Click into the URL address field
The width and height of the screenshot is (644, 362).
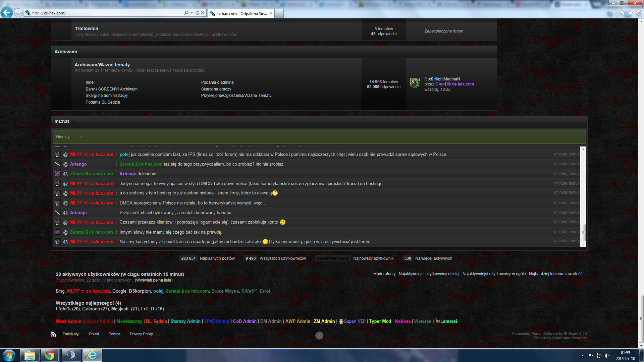pyautogui.click(x=107, y=13)
